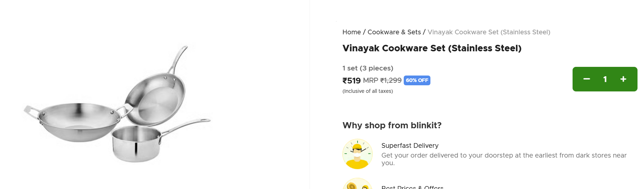Click the Superfast Delivery rider icon

pyautogui.click(x=357, y=154)
